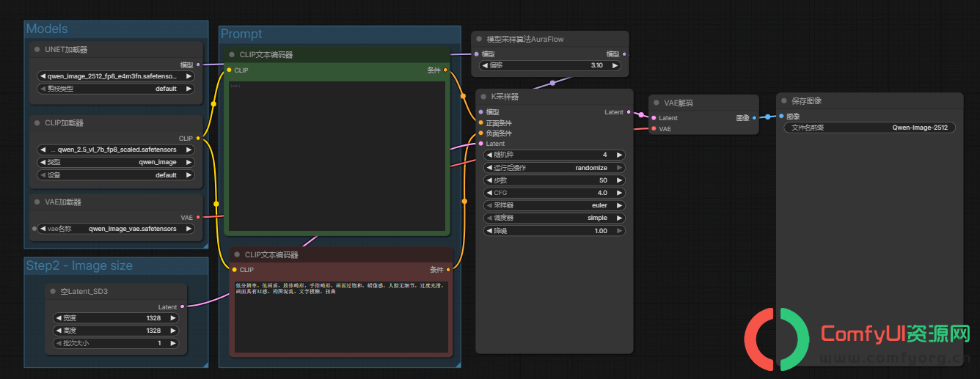The height and width of the screenshot is (379, 980).
Task: Decrease 步数 50 with left arrow
Action: (489, 180)
